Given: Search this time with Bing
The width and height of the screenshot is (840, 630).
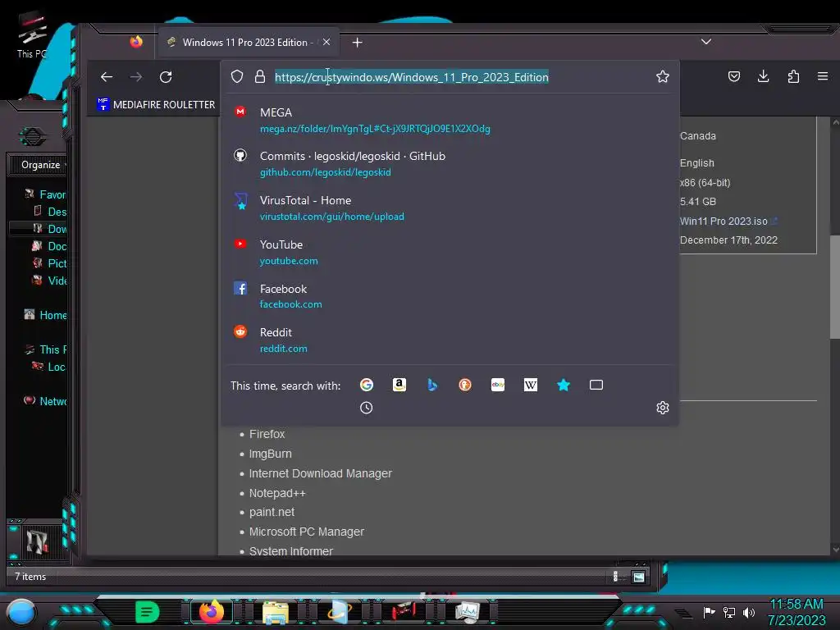Looking at the screenshot, I should [x=432, y=385].
